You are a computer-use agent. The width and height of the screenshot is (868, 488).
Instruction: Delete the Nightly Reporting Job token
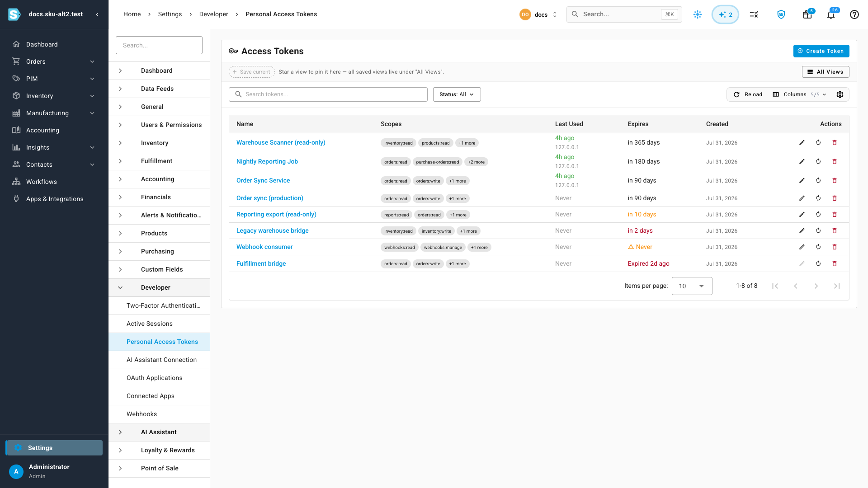(x=835, y=162)
